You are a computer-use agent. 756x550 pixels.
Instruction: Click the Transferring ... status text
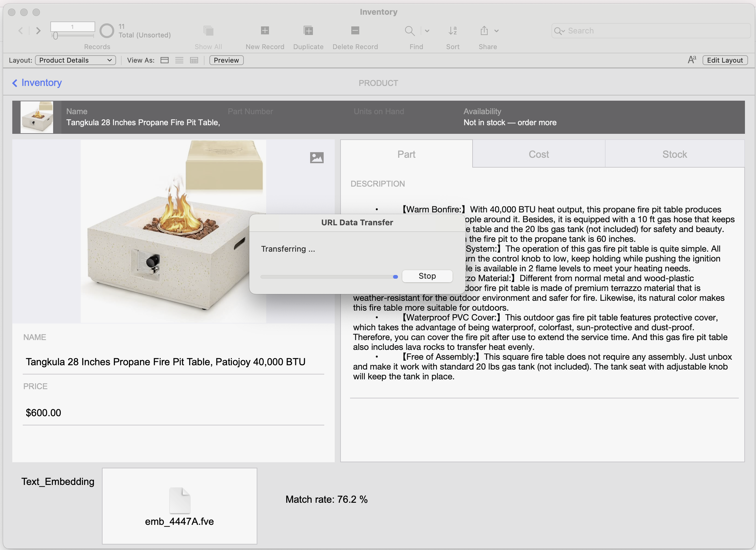click(288, 249)
